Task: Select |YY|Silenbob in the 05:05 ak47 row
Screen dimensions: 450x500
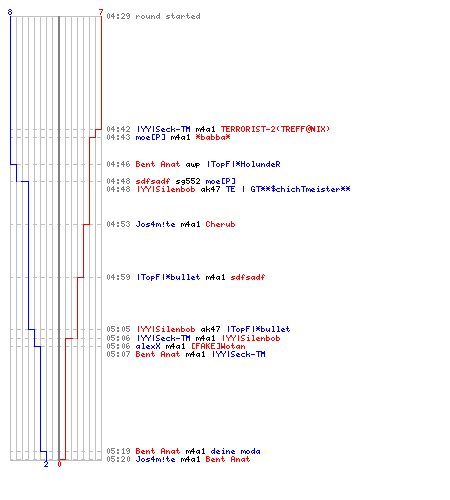Action: (x=166, y=329)
